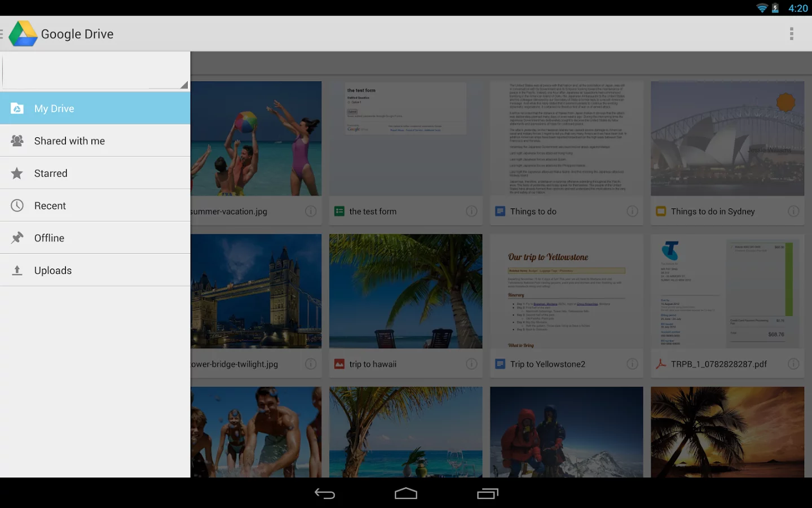This screenshot has height=508, width=812.
Task: Open the overflow menu
Action: (791, 33)
